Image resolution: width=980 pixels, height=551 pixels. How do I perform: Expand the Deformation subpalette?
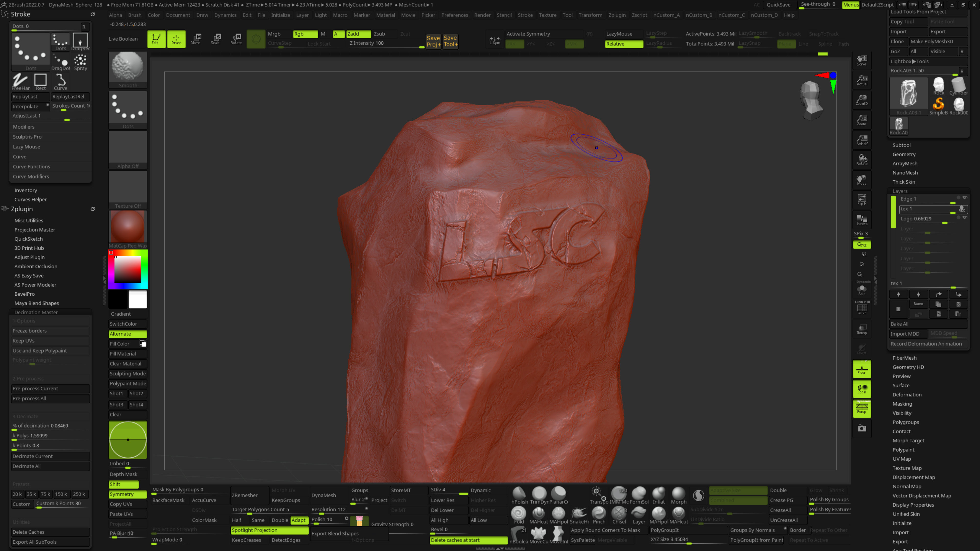[907, 395]
